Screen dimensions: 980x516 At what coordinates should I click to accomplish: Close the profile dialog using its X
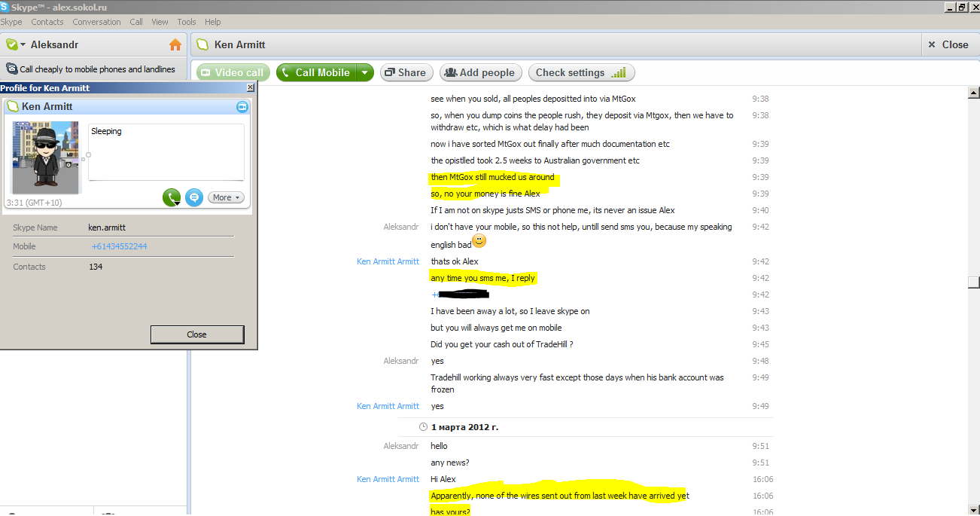point(251,88)
